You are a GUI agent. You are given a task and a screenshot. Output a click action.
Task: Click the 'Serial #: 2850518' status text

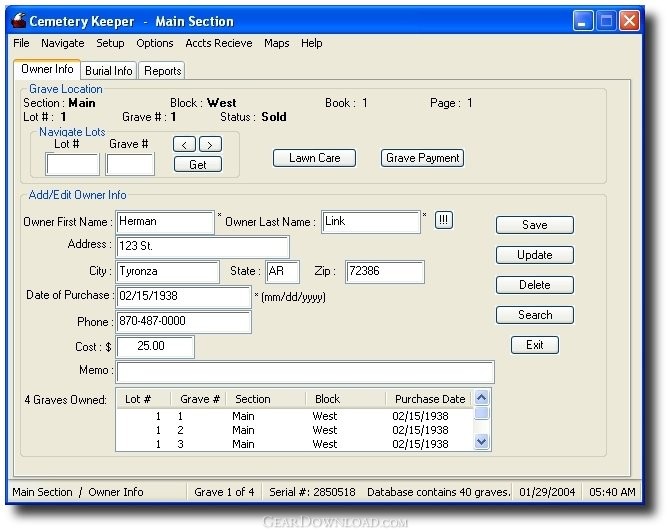(312, 492)
